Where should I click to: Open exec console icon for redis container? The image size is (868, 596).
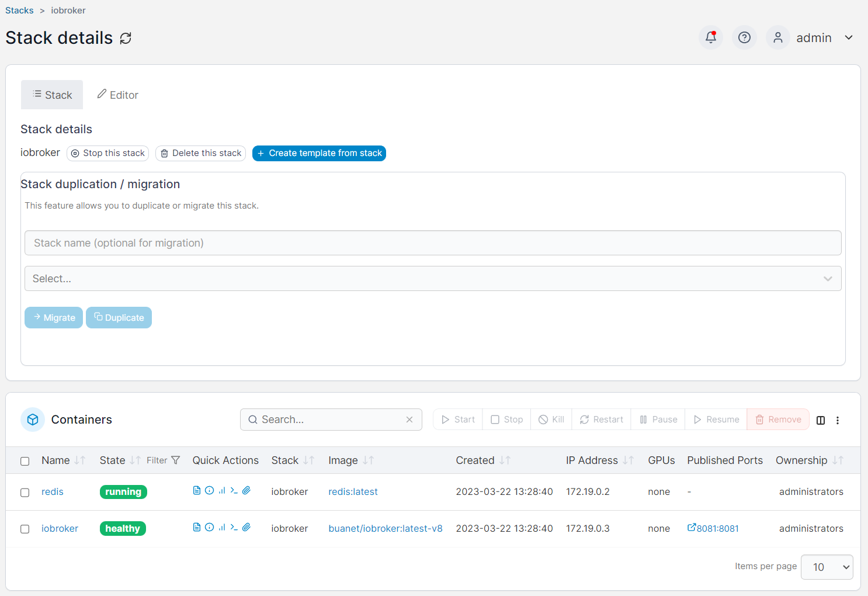point(234,490)
